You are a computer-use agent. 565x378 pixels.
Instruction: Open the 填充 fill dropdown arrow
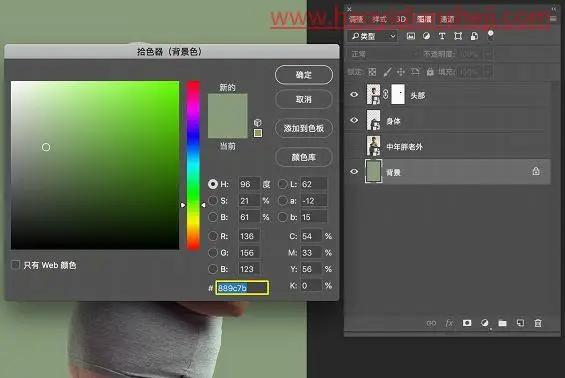coord(488,72)
